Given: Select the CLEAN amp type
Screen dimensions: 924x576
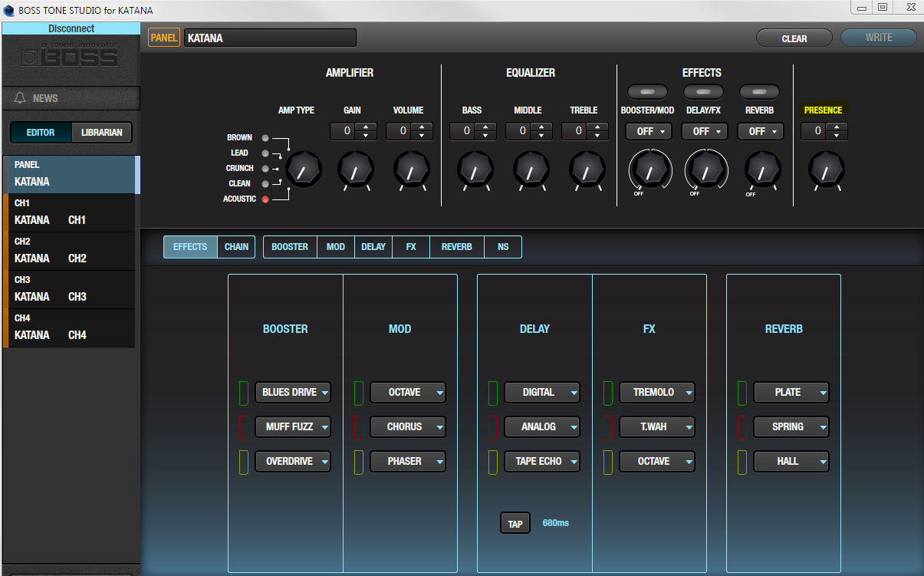Looking at the screenshot, I should (x=265, y=184).
